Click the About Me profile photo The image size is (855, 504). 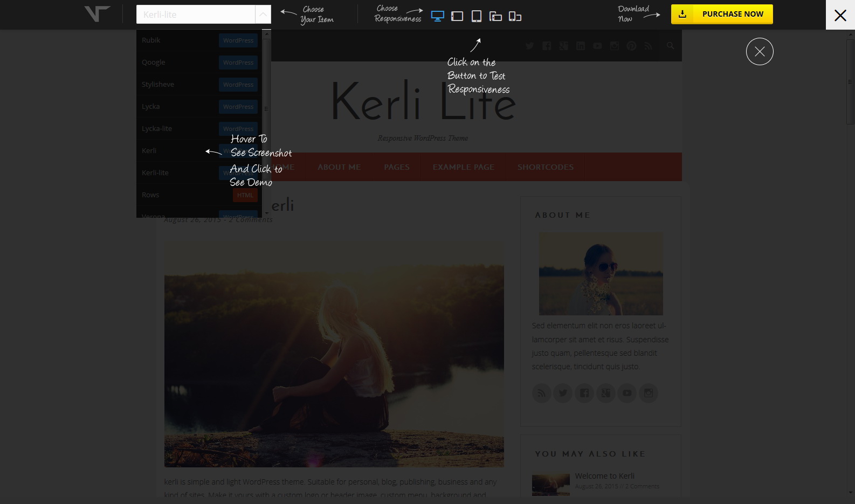tap(601, 274)
